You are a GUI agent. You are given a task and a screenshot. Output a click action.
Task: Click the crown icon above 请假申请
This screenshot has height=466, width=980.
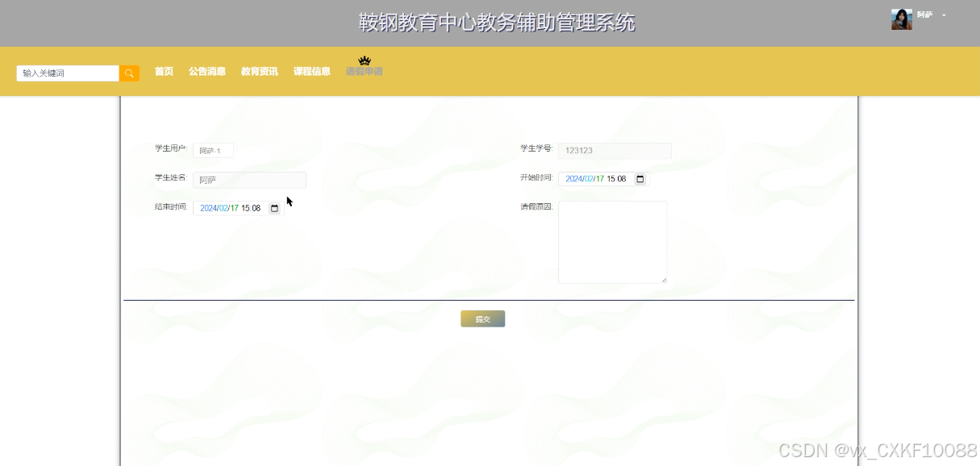(365, 60)
